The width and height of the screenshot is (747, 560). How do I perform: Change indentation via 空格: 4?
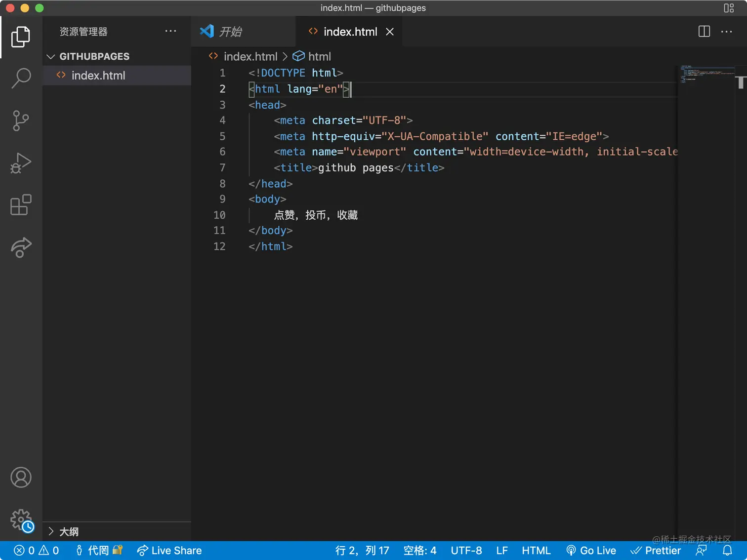pos(420,551)
